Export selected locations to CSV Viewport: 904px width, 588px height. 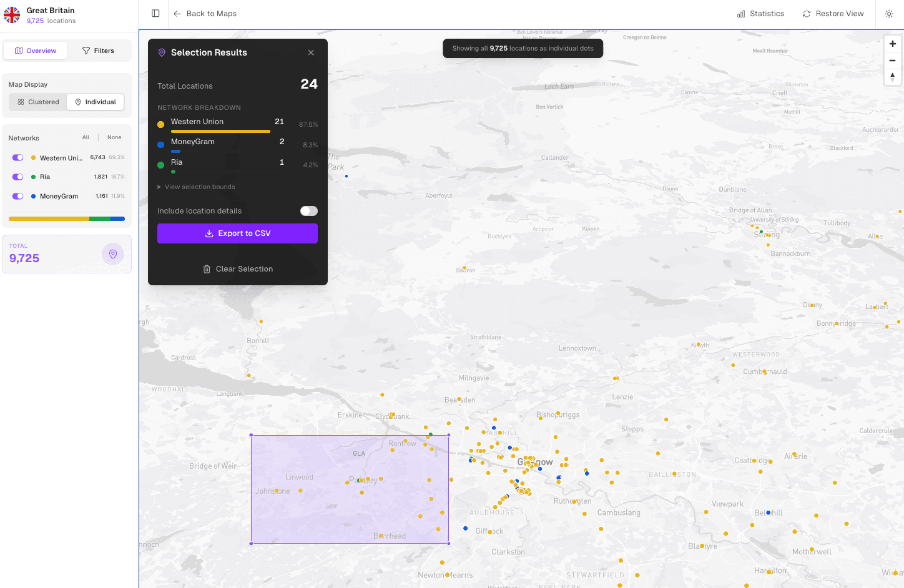pyautogui.click(x=237, y=233)
